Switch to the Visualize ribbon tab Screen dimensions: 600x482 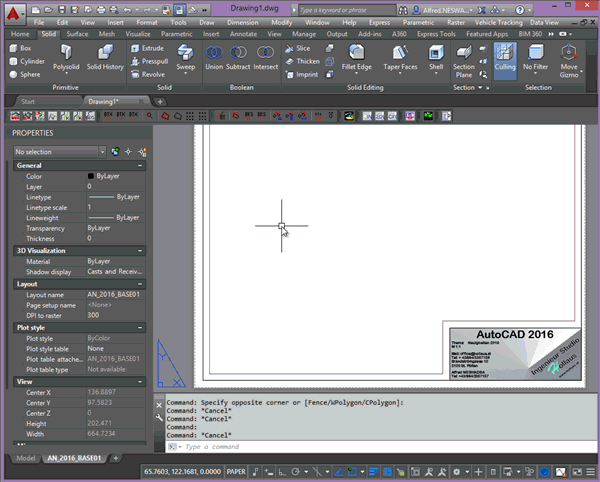pyautogui.click(x=136, y=33)
